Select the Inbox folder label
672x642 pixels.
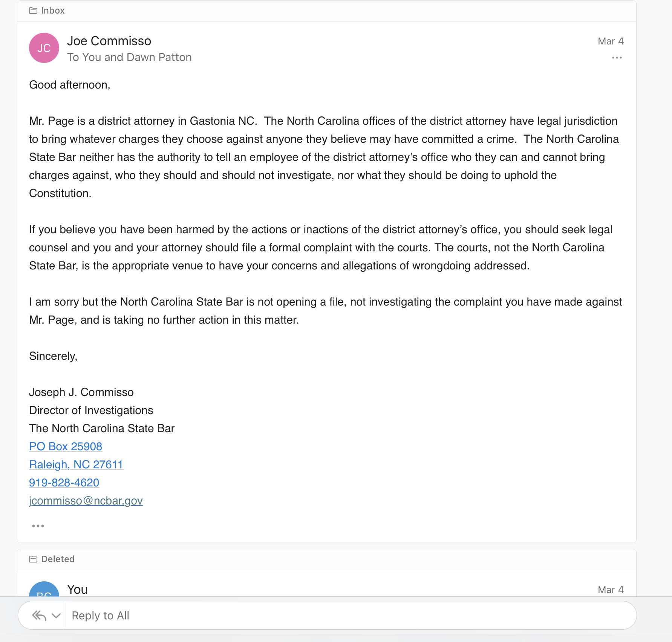pyautogui.click(x=53, y=11)
